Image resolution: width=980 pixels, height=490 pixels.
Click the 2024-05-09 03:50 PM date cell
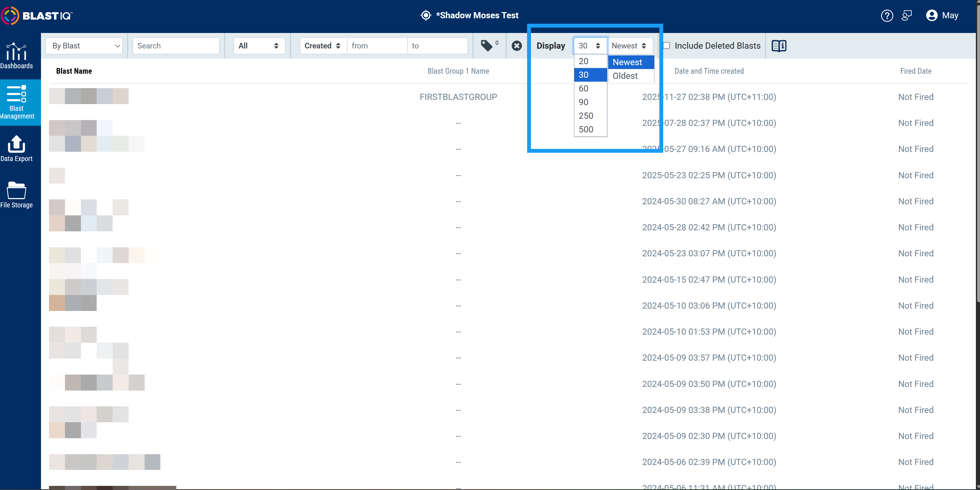coord(709,384)
